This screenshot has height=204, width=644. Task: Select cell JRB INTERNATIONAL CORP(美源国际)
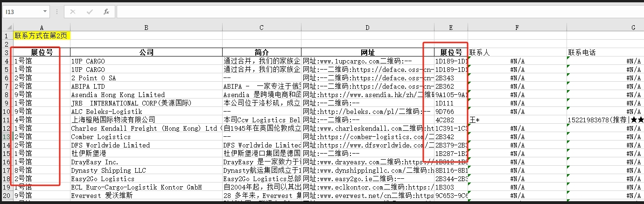click(146, 103)
